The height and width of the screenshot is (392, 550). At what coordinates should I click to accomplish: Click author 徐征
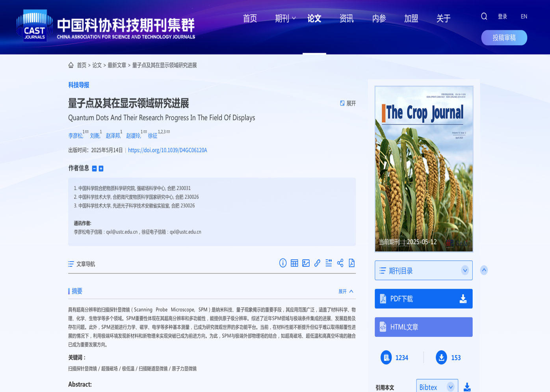[152, 136]
